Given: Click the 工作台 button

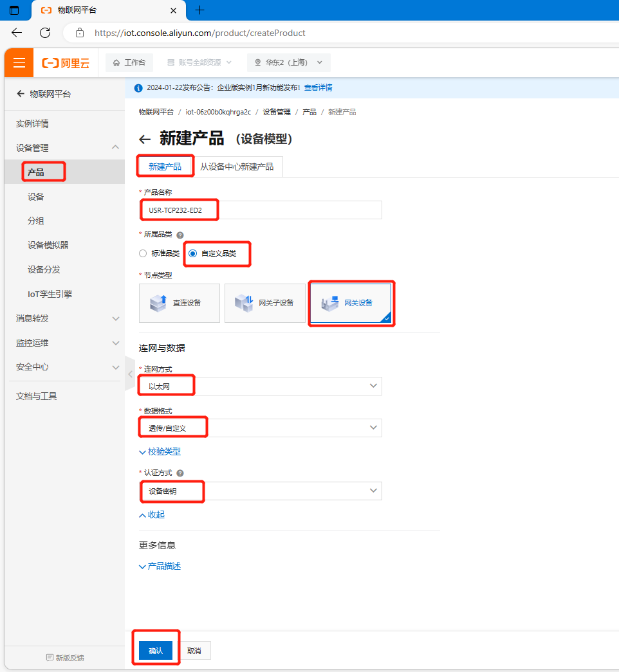Looking at the screenshot, I should (129, 62).
